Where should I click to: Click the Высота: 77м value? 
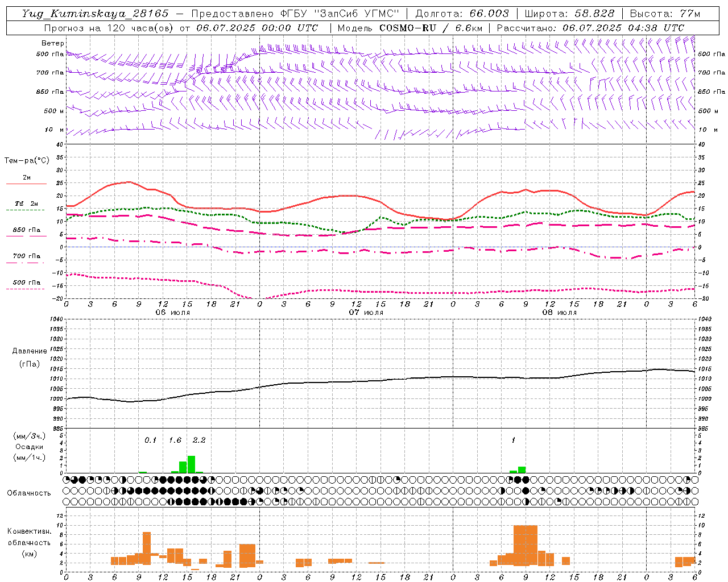point(665,14)
